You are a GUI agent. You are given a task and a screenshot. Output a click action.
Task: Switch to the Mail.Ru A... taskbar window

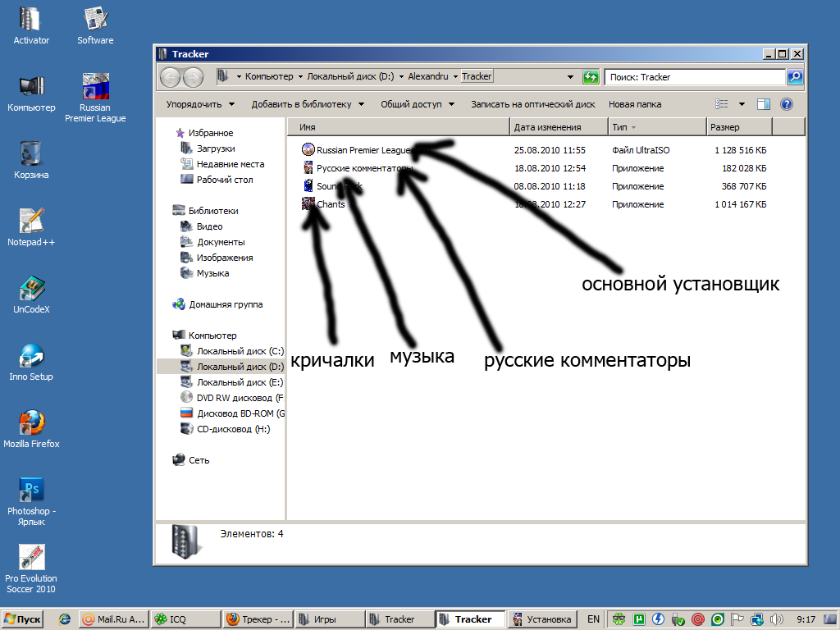114,619
